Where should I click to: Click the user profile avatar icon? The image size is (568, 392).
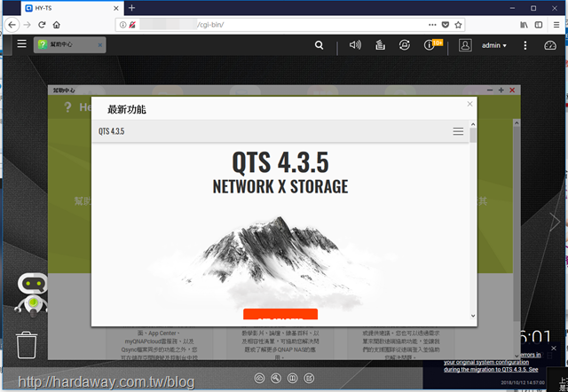tap(465, 45)
